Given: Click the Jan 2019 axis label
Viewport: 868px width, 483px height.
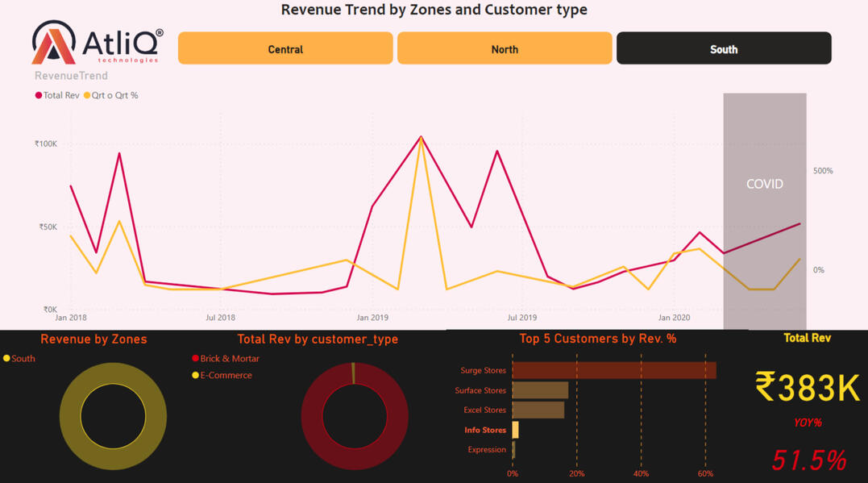Looking at the screenshot, I should (372, 318).
